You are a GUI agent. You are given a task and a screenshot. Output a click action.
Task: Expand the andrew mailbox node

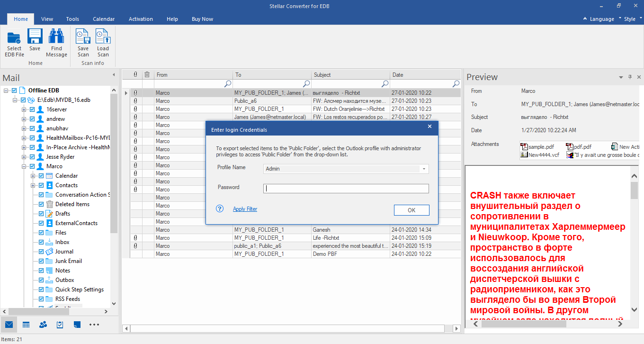(24, 119)
